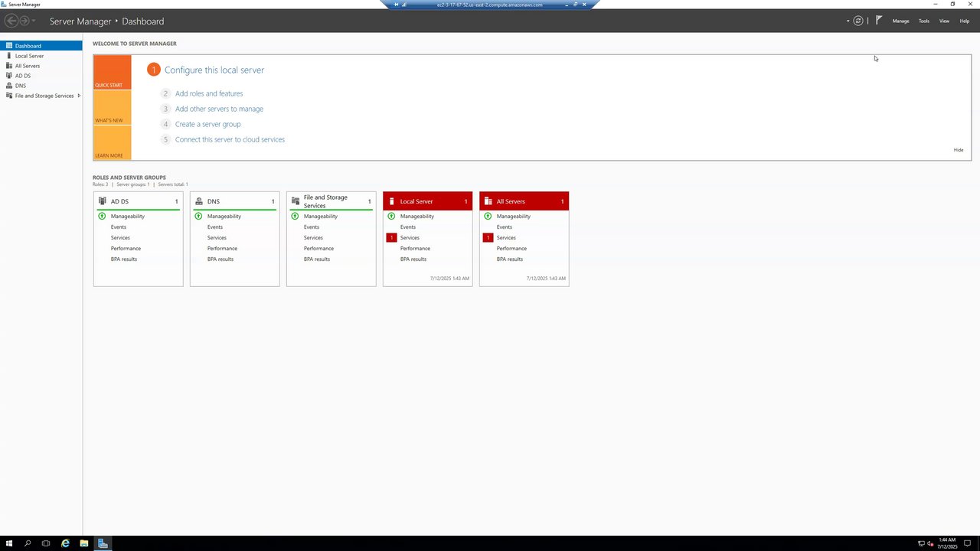The width and height of the screenshot is (980, 551).
Task: Click green Manageability icon in File Storage tile
Action: [296, 217]
